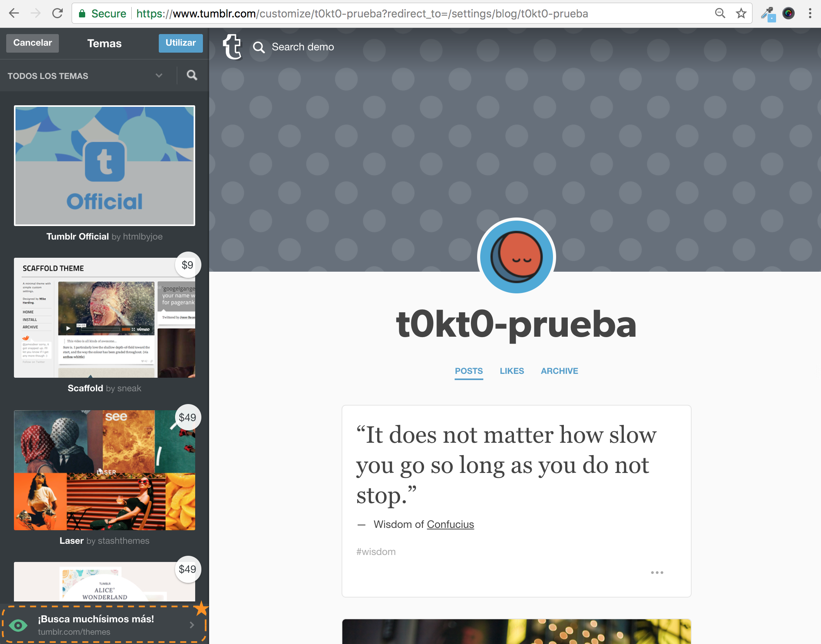Click the browser forward arrow
Image resolution: width=821 pixels, height=644 pixels.
36,14
